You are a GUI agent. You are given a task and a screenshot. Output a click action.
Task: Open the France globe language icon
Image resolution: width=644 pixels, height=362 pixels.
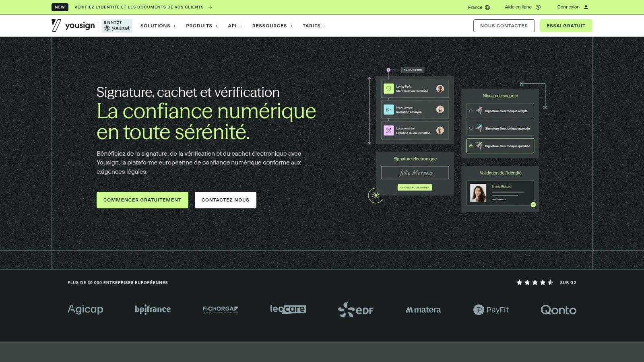(488, 7)
